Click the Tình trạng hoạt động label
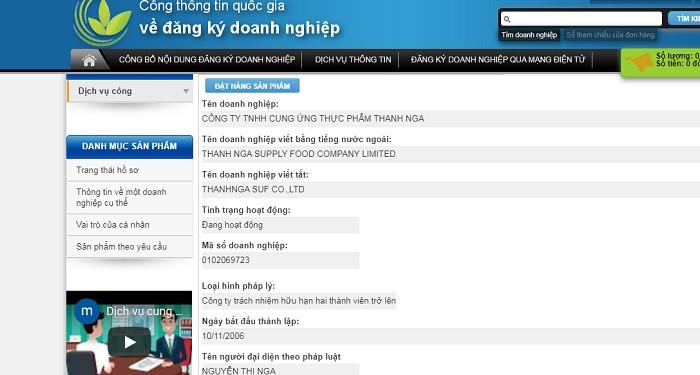The image size is (700, 375). pos(246,210)
